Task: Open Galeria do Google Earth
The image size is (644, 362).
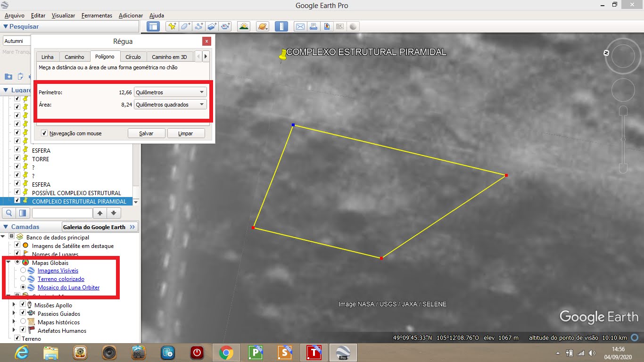Action: point(100,227)
